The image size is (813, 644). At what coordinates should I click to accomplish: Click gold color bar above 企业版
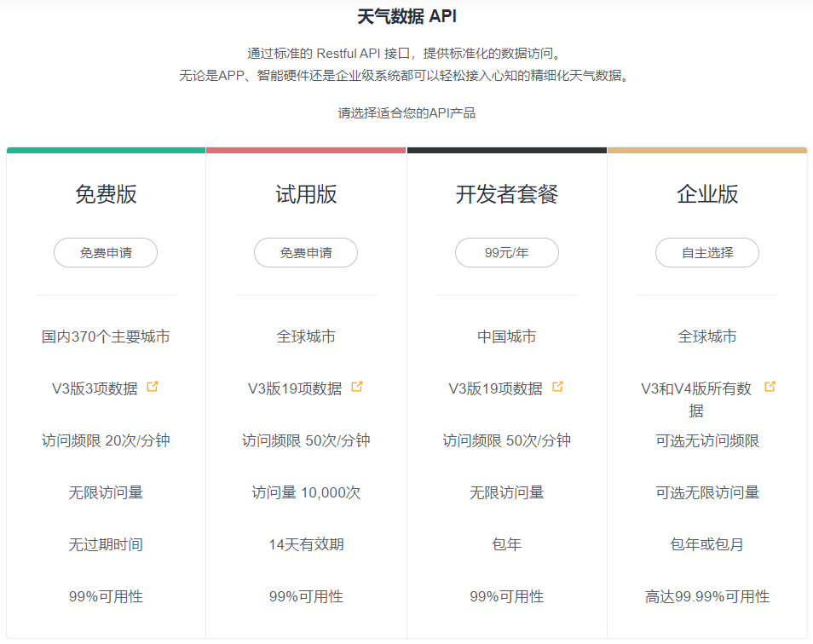pyautogui.click(x=707, y=150)
